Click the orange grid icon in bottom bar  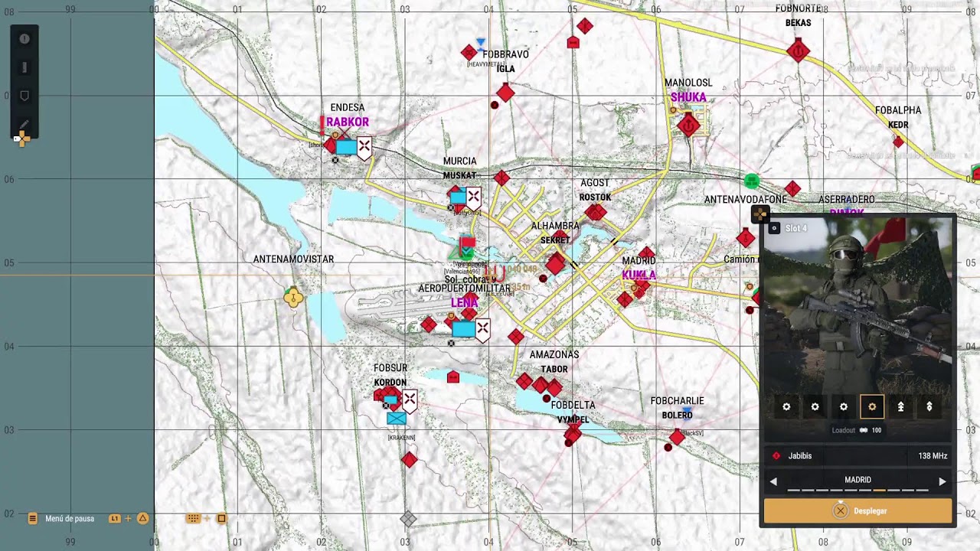click(193, 519)
